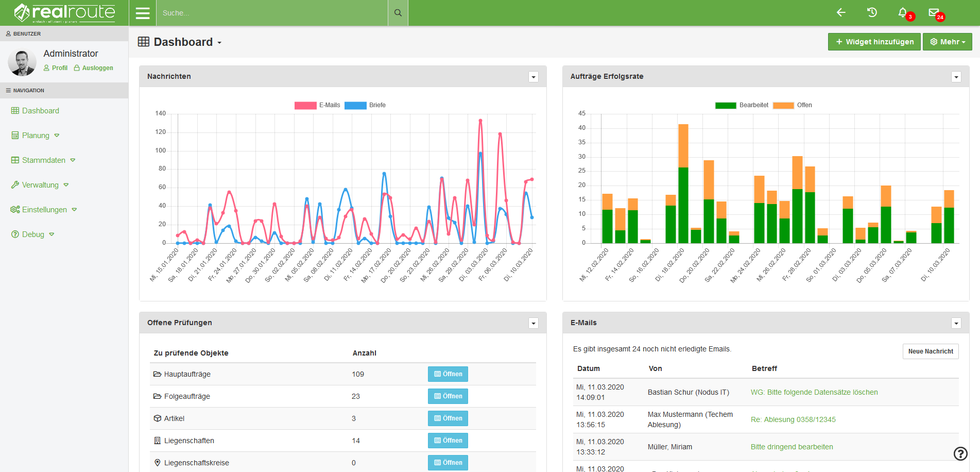Click the Debug chevron arrow
980x472 pixels.
tap(51, 234)
